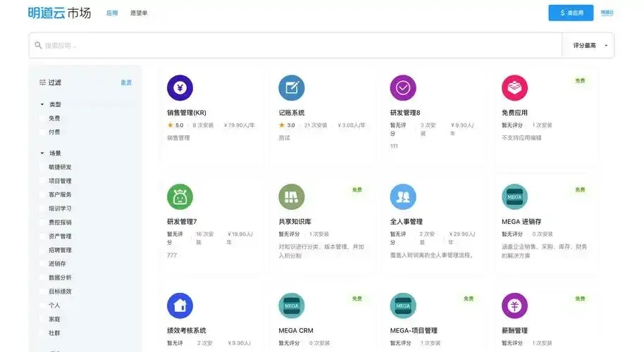The height and width of the screenshot is (352, 644).
Task: Click the 明道云市场 logo
Action: pyautogui.click(x=60, y=13)
